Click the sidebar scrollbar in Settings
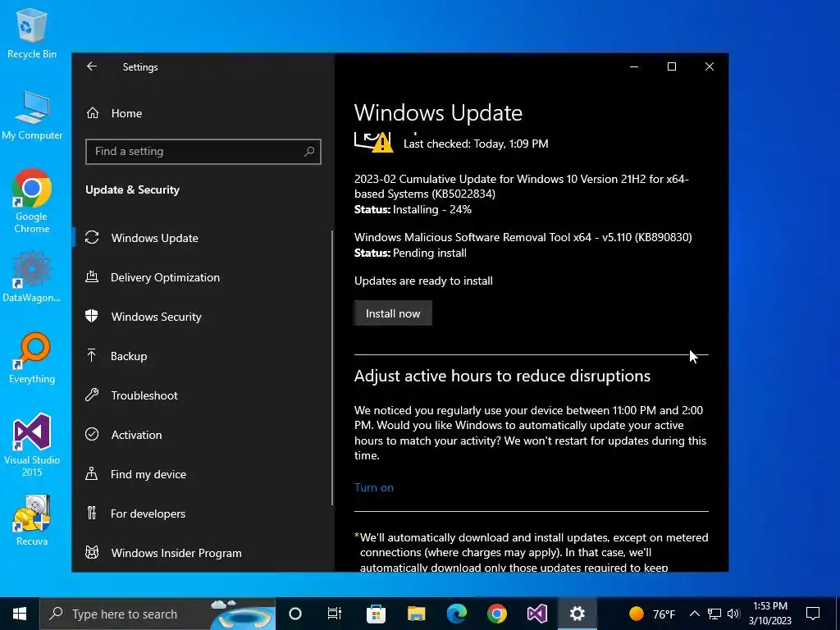Screen dimensions: 840x630 tap(332, 367)
